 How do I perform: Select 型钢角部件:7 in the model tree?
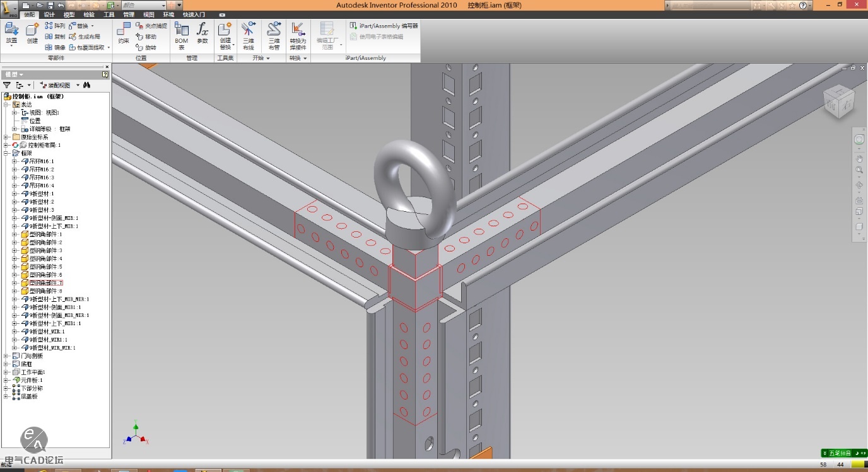pos(45,283)
